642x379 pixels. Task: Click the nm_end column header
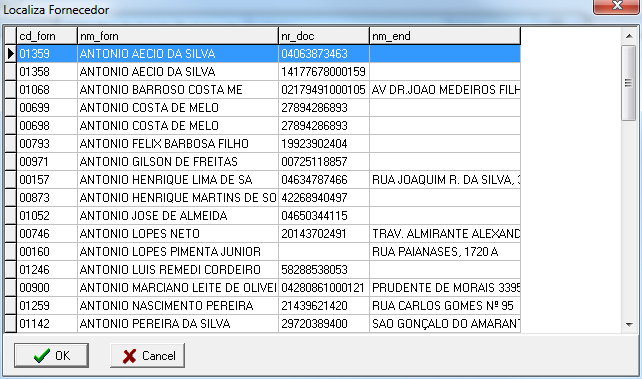tap(445, 36)
